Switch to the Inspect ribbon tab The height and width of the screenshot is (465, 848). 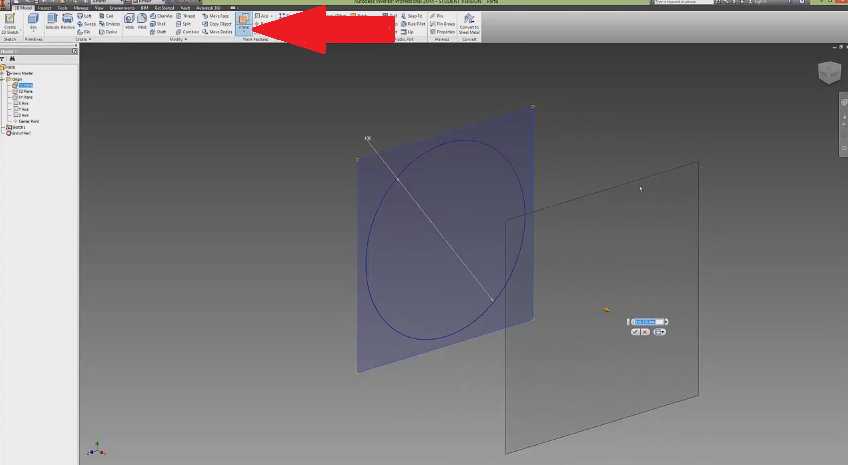[x=44, y=8]
